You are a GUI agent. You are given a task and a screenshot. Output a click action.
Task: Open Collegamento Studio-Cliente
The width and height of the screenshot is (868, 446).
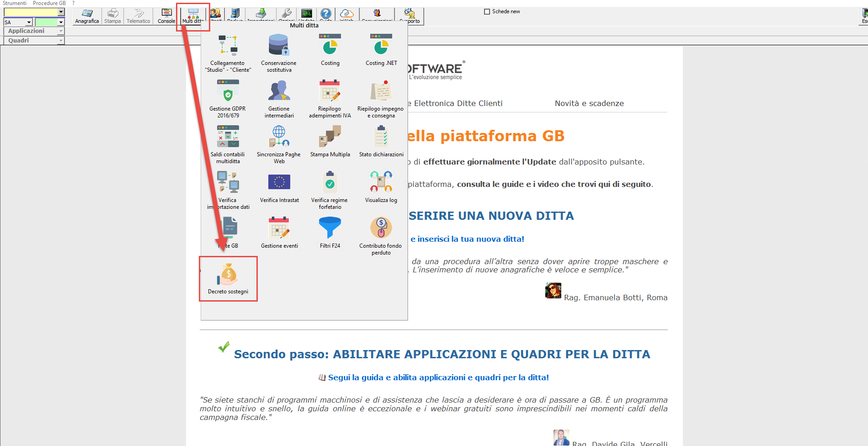[228, 53]
